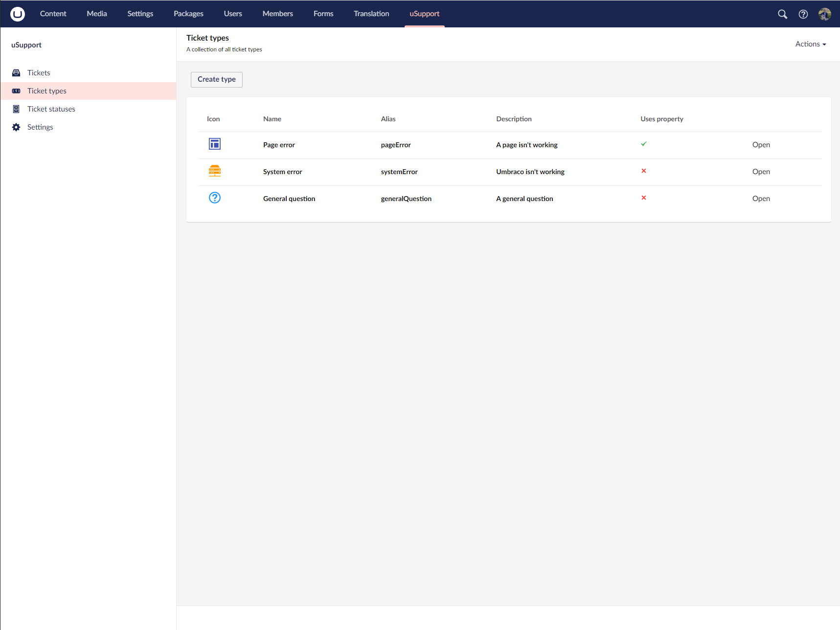Open the help question mark icon
This screenshot has height=630, width=840.
click(x=803, y=14)
